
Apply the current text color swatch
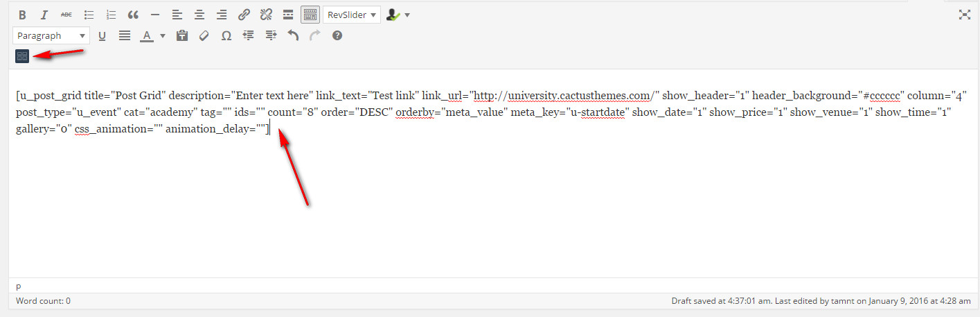click(146, 35)
